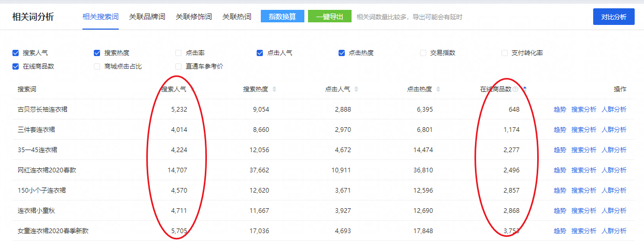Image resolution: width=644 pixels, height=243 pixels.
Task: Disable the 在线商品数 checkbox
Action: tap(16, 66)
